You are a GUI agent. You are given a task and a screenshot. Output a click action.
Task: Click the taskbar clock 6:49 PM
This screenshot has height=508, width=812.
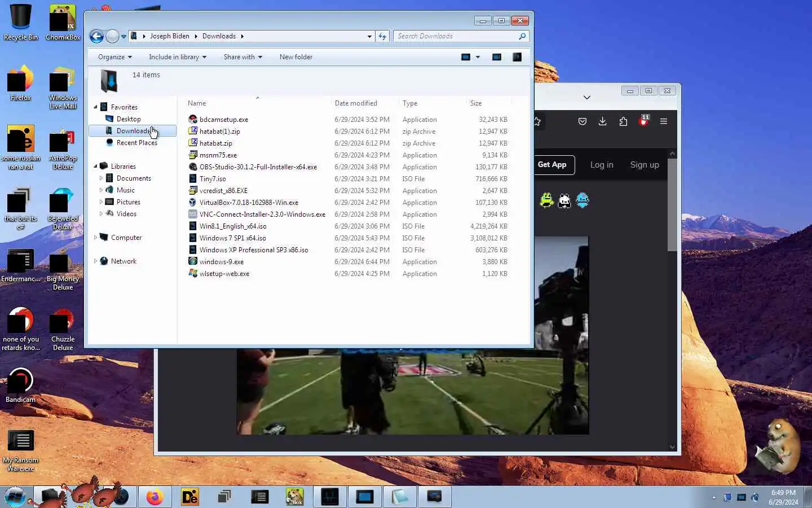tap(783, 497)
